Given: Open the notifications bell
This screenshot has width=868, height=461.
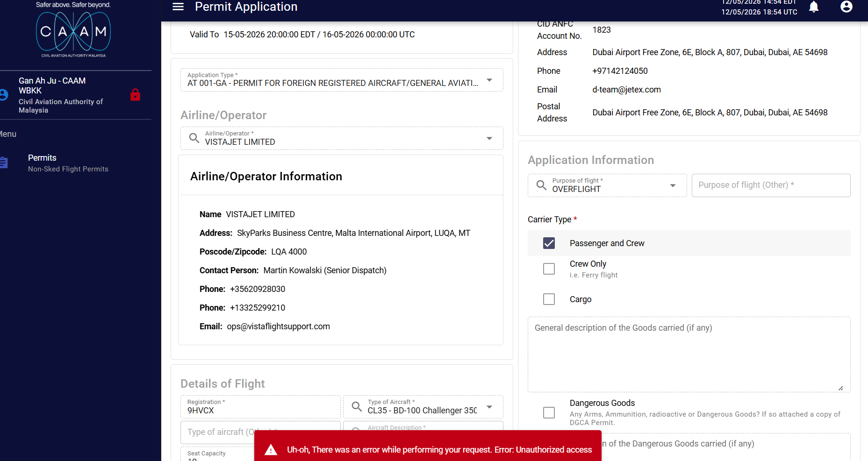Looking at the screenshot, I should pyautogui.click(x=814, y=7).
